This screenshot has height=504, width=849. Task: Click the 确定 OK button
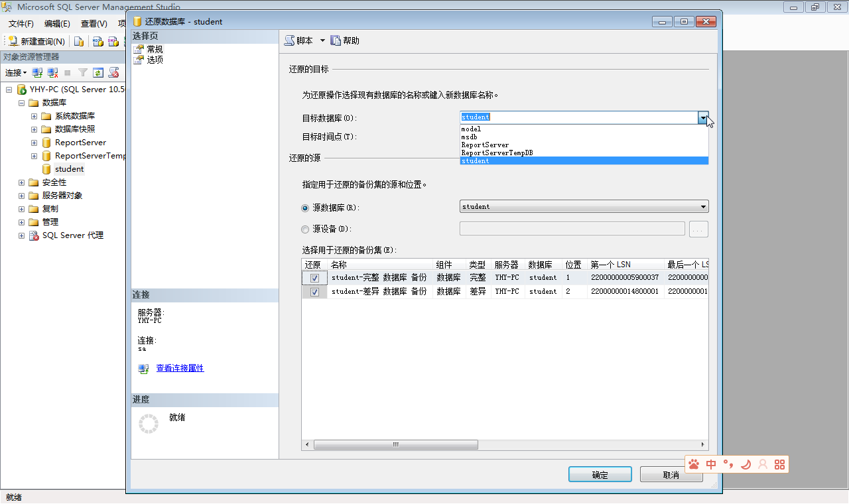600,475
